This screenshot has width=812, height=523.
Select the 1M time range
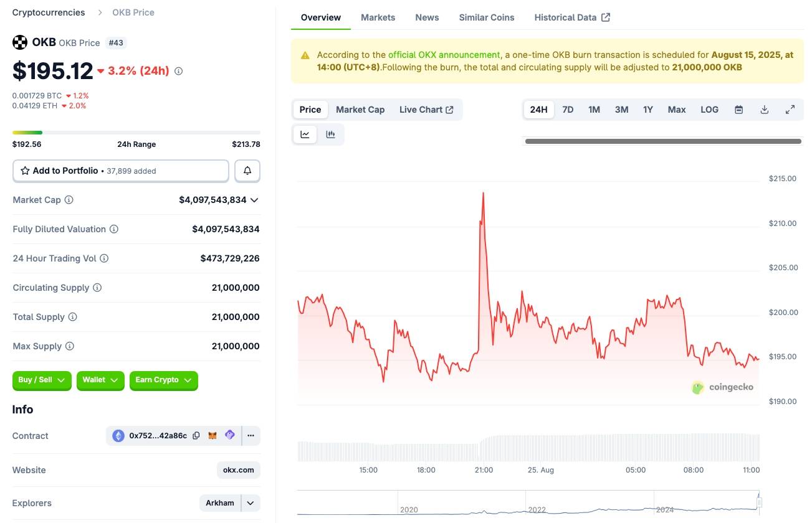point(594,110)
